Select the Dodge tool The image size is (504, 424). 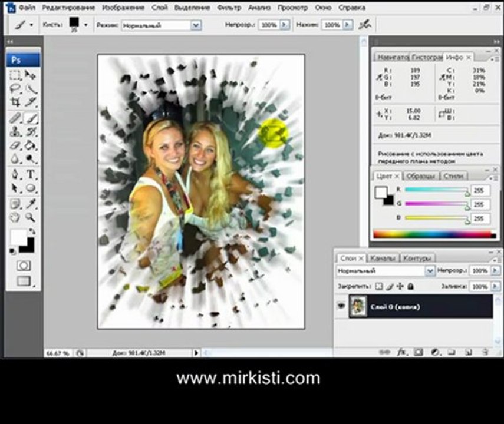click(31, 158)
